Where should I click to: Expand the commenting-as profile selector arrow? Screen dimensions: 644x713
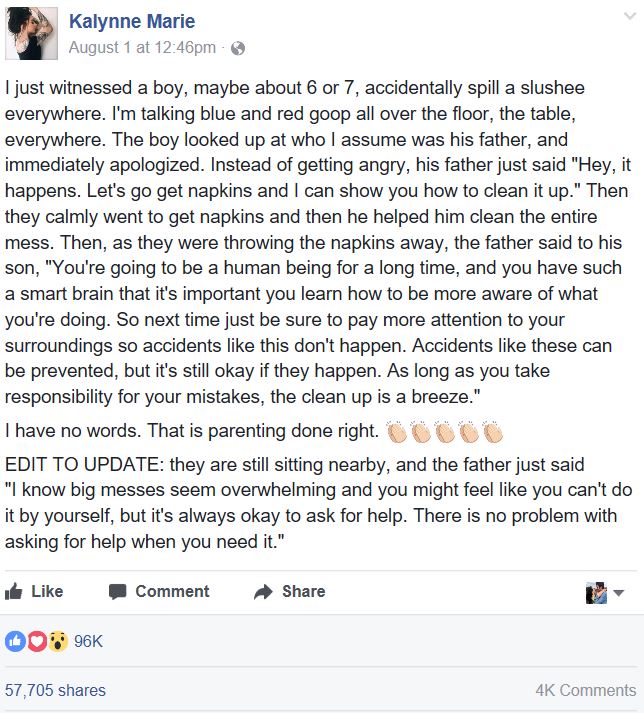(x=619, y=592)
